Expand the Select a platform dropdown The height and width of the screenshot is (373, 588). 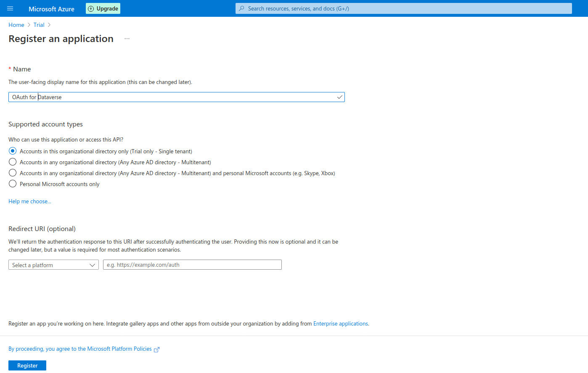53,265
